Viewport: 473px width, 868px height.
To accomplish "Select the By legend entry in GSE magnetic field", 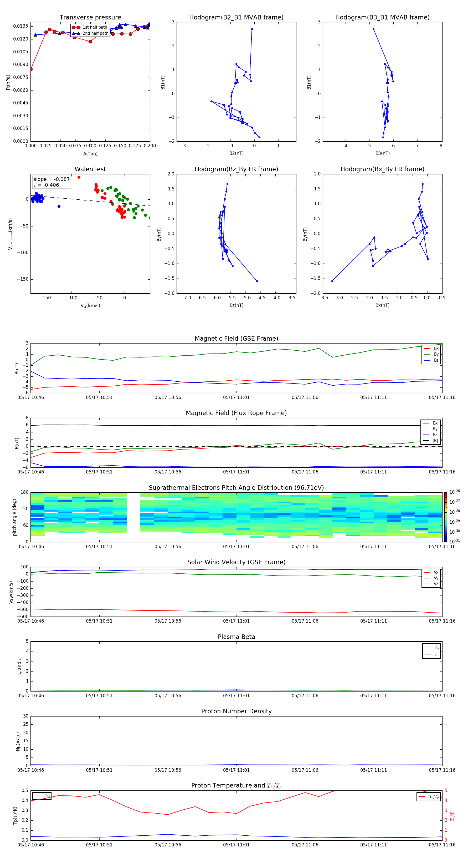I will tap(431, 355).
